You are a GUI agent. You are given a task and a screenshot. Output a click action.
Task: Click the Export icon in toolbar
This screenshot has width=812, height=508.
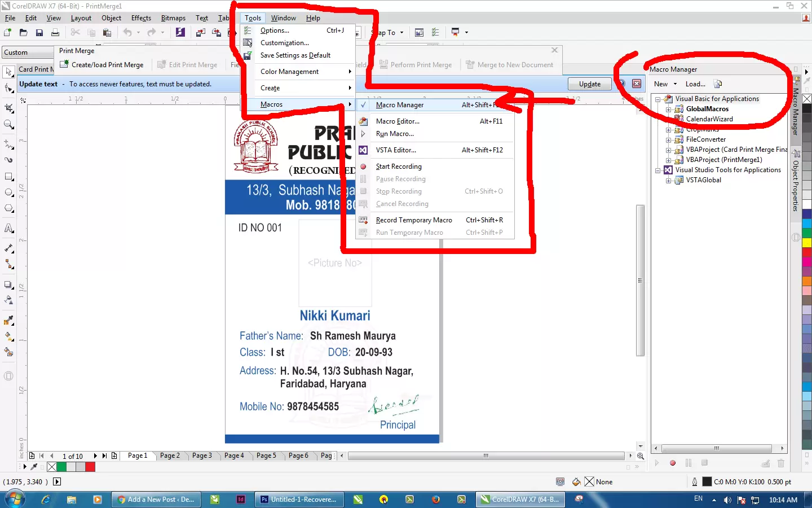tap(217, 33)
